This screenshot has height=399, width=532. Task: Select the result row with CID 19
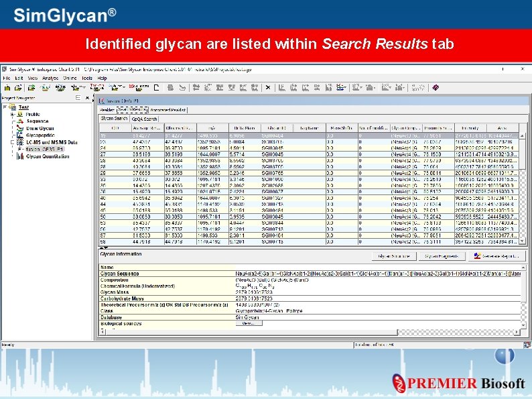point(309,135)
